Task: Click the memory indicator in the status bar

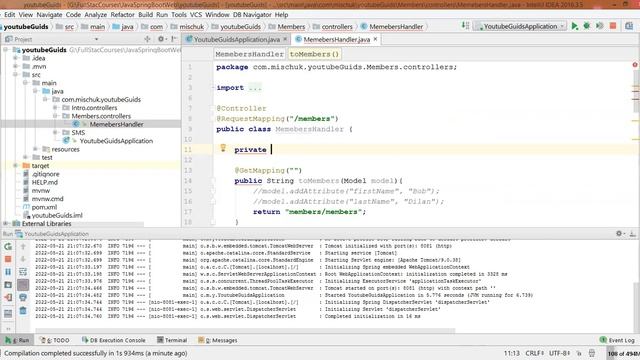Action: point(623,353)
